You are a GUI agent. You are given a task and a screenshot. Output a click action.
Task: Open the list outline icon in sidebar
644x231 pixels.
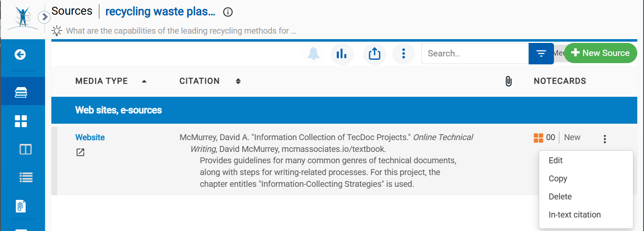(26, 178)
